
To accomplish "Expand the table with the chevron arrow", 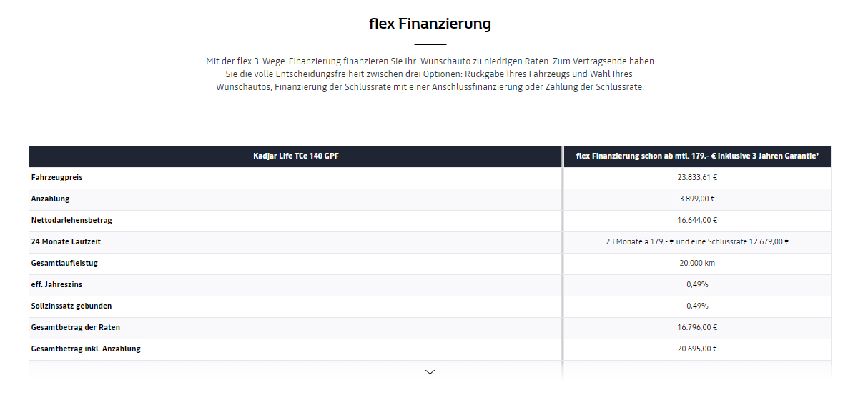I will click(430, 371).
